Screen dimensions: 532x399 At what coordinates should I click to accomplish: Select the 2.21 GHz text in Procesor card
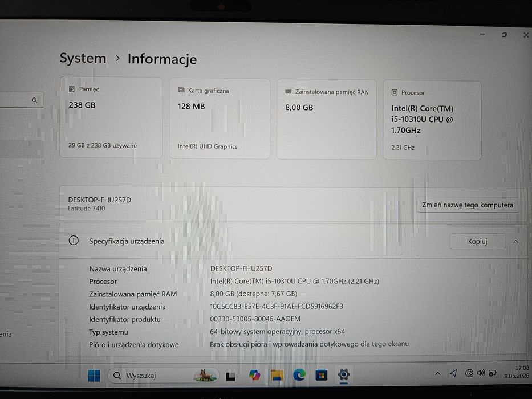click(403, 147)
